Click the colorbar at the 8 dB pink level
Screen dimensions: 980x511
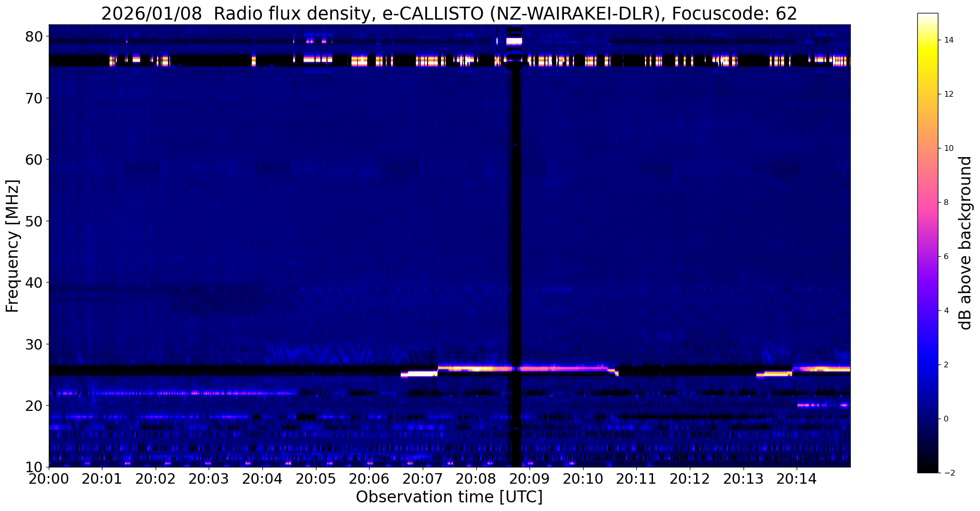coord(927,202)
